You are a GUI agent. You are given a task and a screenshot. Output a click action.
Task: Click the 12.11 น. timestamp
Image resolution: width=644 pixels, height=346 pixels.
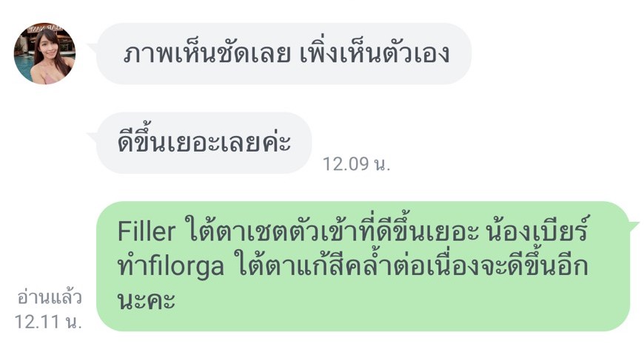click(48, 322)
